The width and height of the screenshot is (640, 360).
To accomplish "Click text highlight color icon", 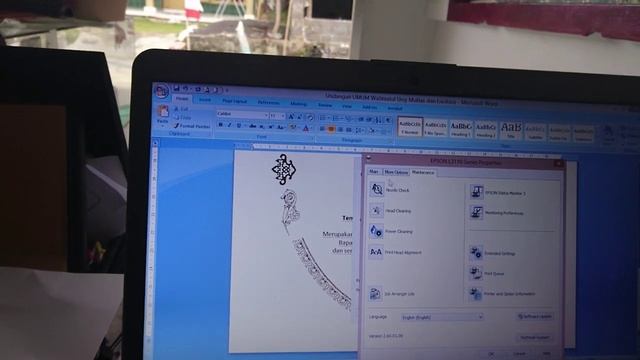I will click(293, 128).
